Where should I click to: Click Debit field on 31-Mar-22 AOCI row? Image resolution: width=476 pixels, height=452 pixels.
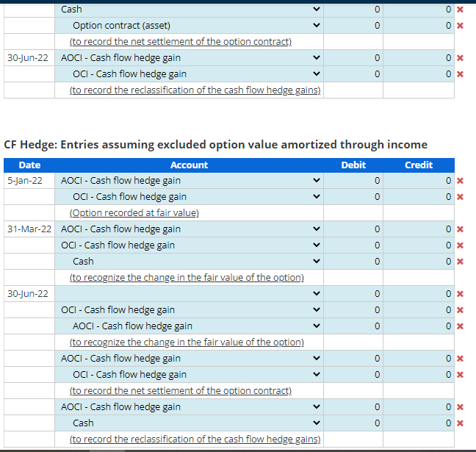(353, 229)
